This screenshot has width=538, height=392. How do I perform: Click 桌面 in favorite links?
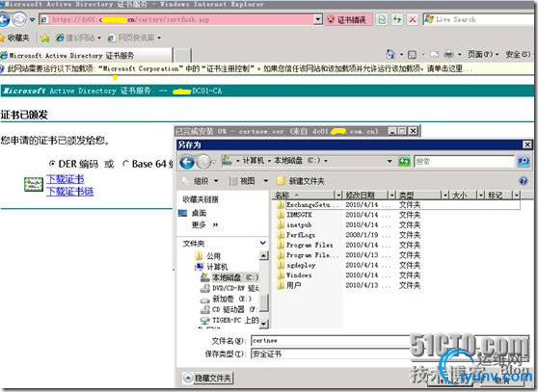193,213
